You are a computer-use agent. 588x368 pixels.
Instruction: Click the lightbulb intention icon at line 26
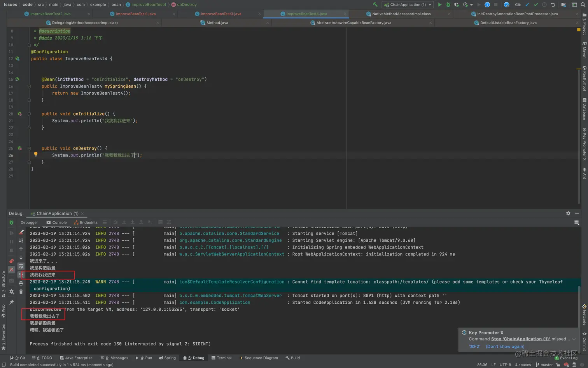tap(36, 154)
